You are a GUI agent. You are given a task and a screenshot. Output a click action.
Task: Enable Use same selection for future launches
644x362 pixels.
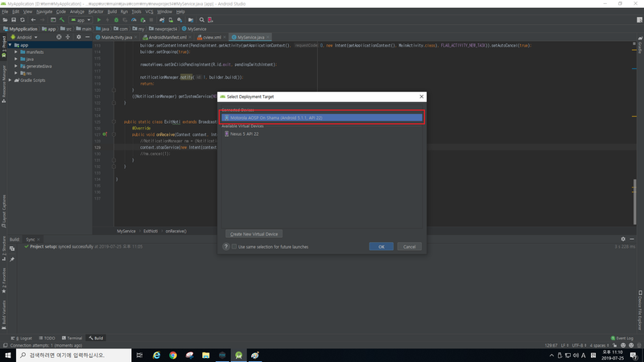[x=234, y=247]
